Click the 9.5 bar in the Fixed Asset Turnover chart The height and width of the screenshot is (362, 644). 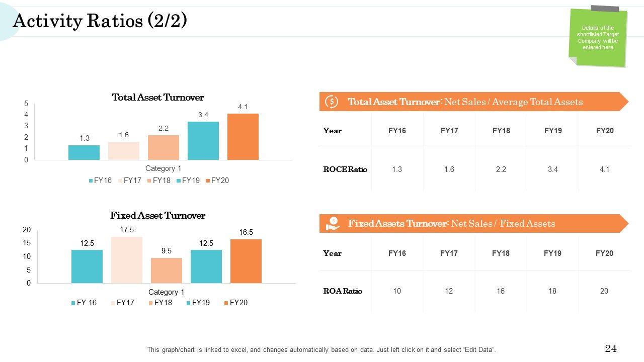pos(167,270)
